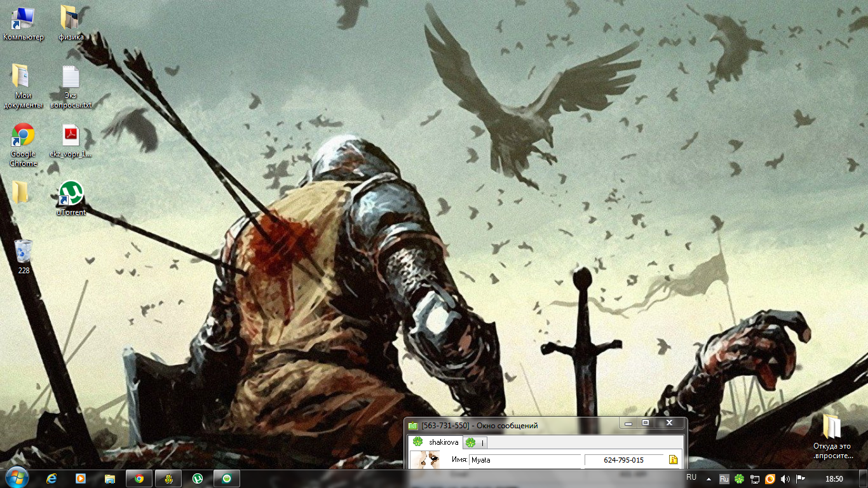This screenshot has width=868, height=488.
Task: Click the contact avatar thumbnail in message window
Action: click(425, 460)
